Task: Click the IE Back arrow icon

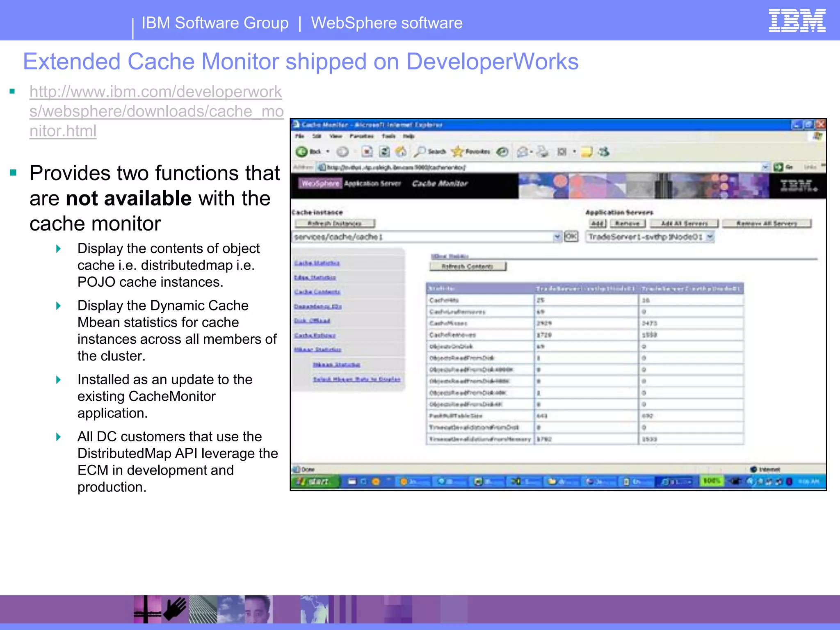Action: click(302, 152)
